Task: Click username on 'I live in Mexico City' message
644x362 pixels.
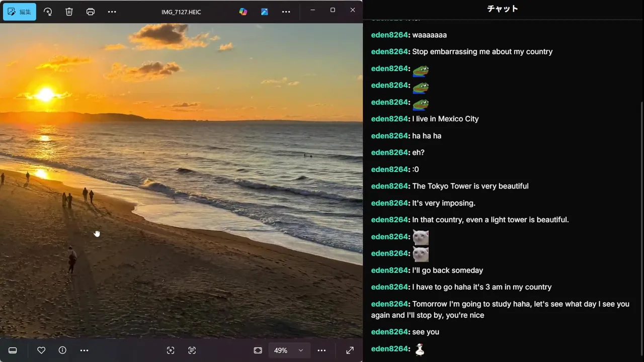Action: [389, 119]
